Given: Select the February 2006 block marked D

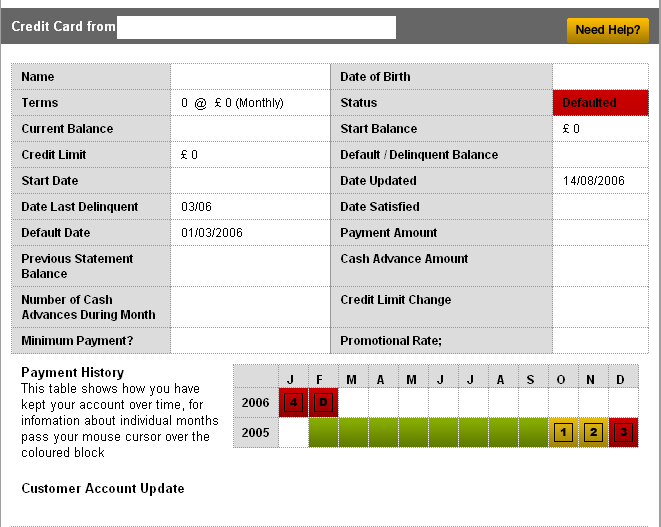Looking at the screenshot, I should (x=323, y=403).
